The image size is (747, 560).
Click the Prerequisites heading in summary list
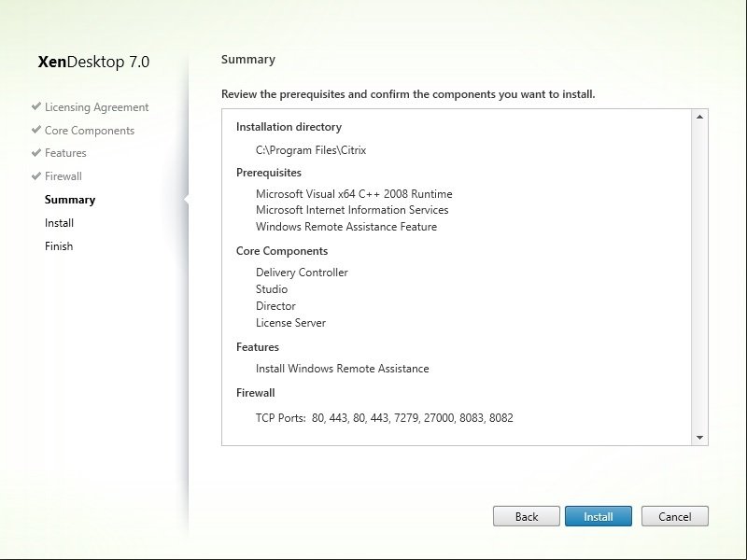point(269,173)
